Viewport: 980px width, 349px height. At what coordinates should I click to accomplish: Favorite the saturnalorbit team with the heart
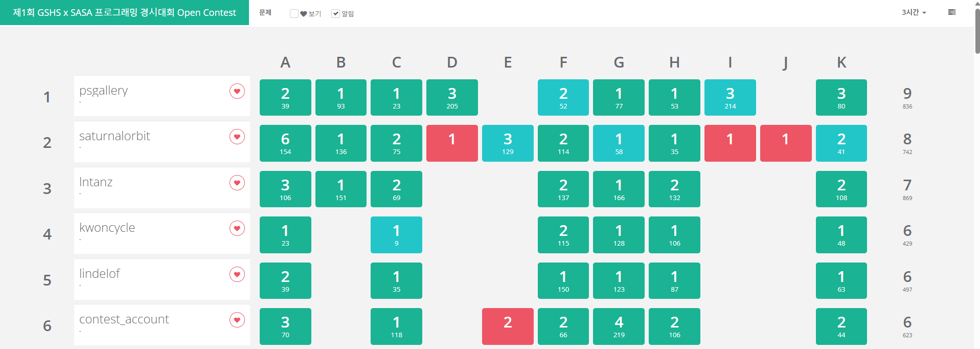237,137
